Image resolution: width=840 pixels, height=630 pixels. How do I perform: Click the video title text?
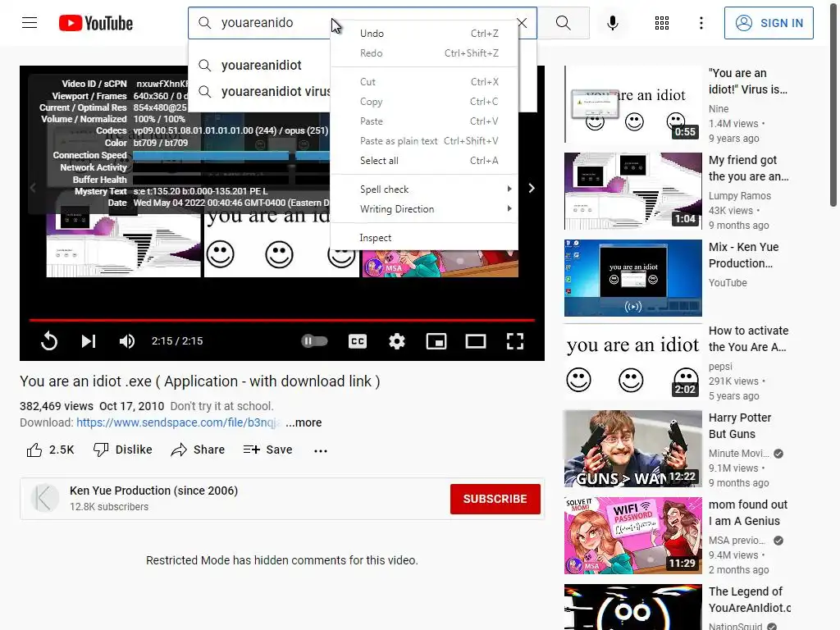coord(200,381)
